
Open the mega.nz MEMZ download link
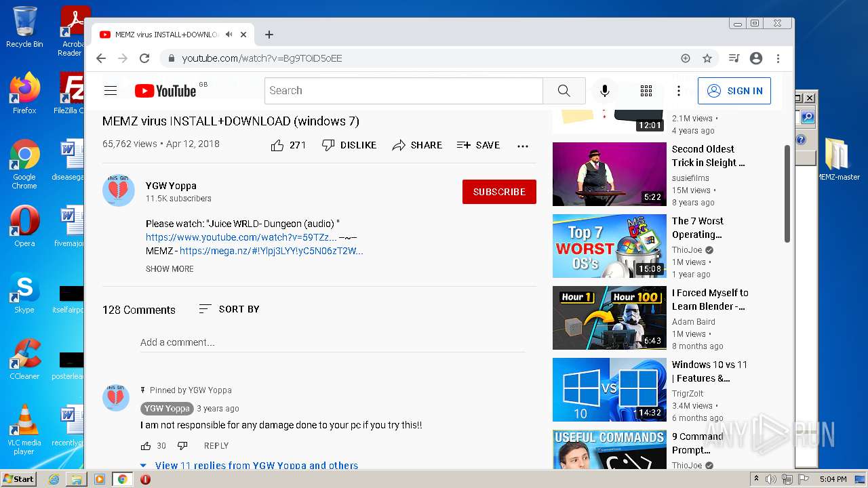(x=271, y=251)
